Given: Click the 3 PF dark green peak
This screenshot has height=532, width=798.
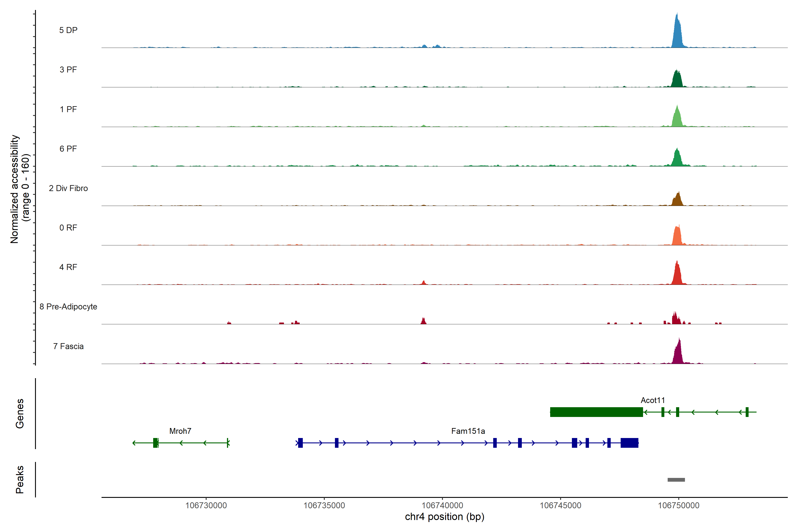Looking at the screenshot, I should coord(677,80).
